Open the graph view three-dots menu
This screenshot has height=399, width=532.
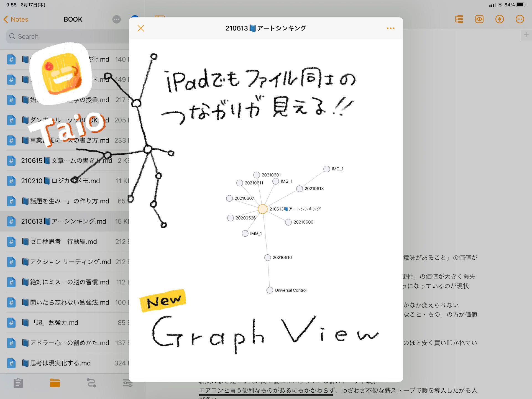(x=390, y=28)
